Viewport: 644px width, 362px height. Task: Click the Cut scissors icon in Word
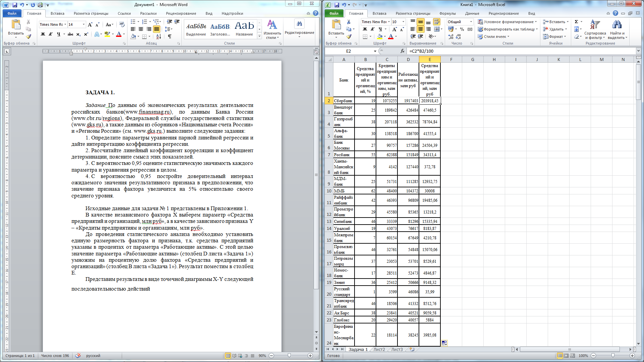click(29, 22)
